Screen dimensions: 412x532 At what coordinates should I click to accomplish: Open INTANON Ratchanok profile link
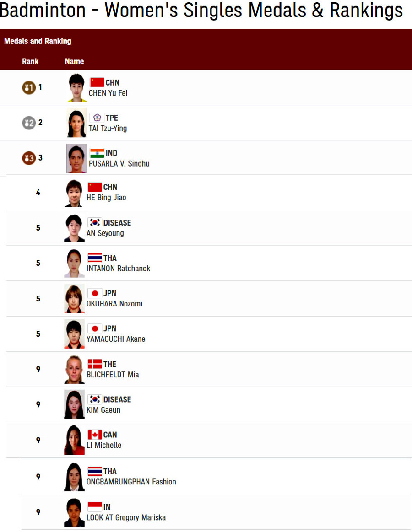click(x=118, y=269)
